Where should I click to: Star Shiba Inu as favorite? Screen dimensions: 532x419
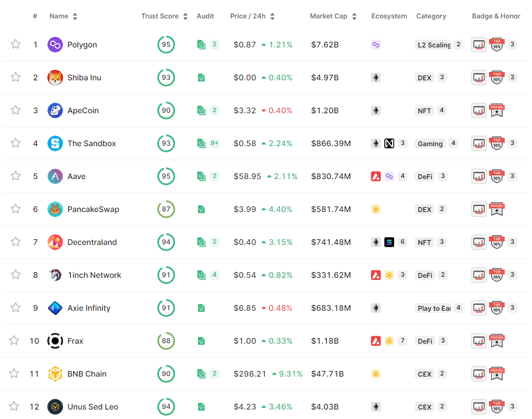[x=15, y=77]
